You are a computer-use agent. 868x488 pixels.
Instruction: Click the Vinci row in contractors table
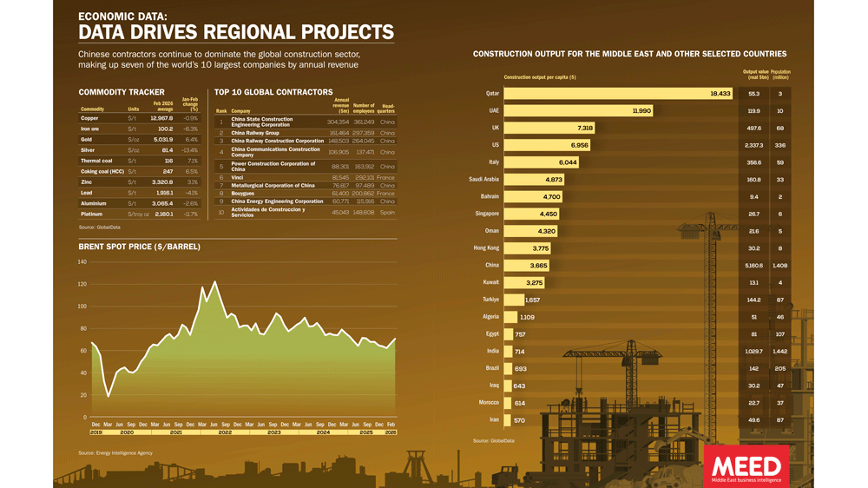(x=304, y=177)
